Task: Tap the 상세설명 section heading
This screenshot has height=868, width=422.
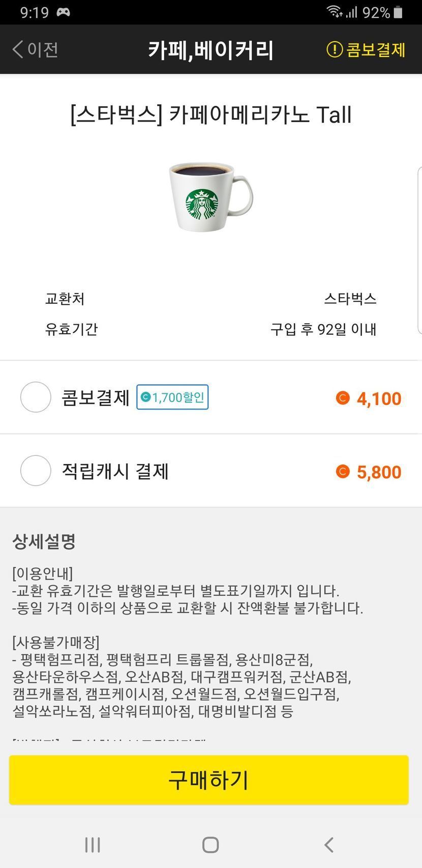Action: tap(44, 541)
